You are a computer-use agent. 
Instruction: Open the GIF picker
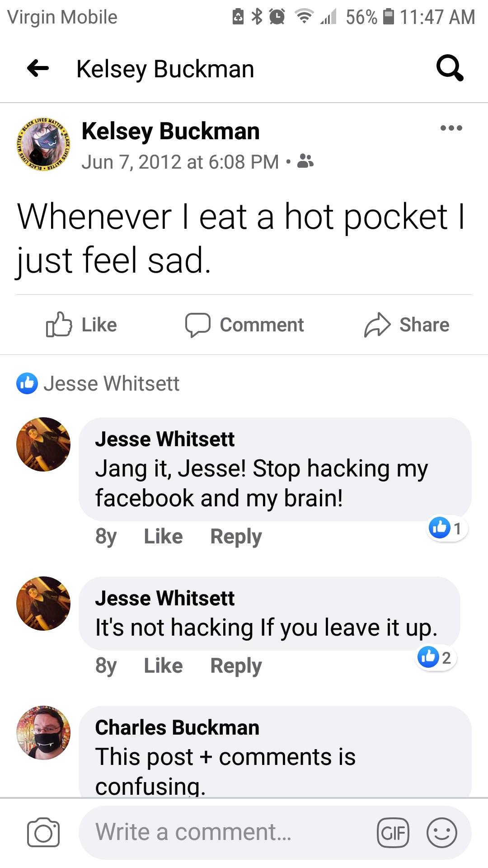click(393, 833)
